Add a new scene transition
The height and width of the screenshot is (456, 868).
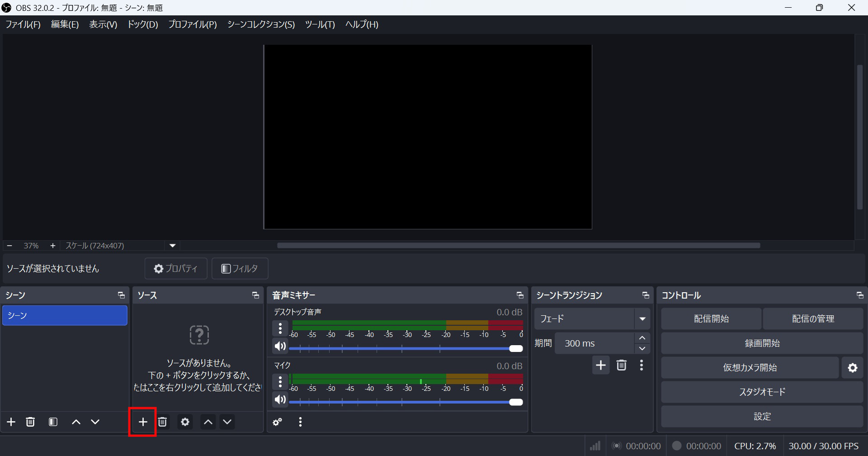tap(600, 365)
